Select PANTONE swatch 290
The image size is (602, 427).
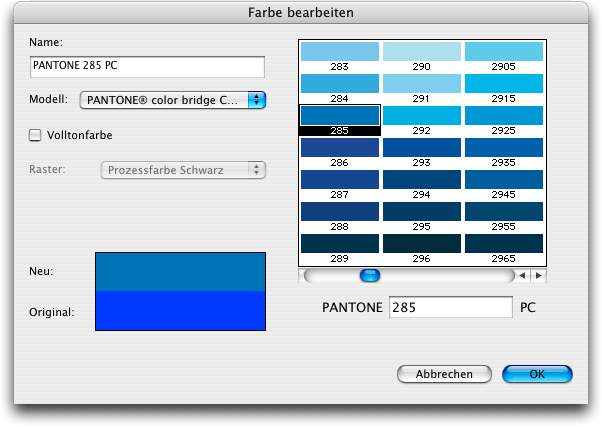pos(422,51)
